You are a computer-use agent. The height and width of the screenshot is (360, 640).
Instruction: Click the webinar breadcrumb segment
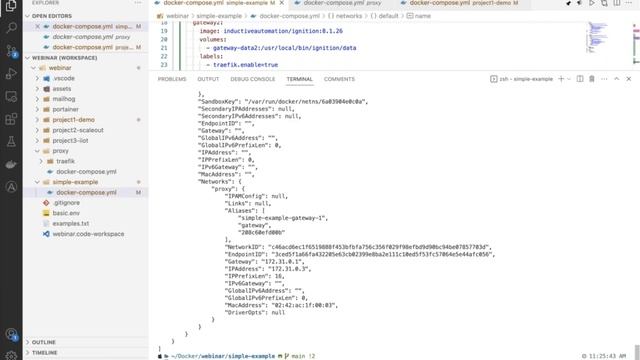pos(177,16)
